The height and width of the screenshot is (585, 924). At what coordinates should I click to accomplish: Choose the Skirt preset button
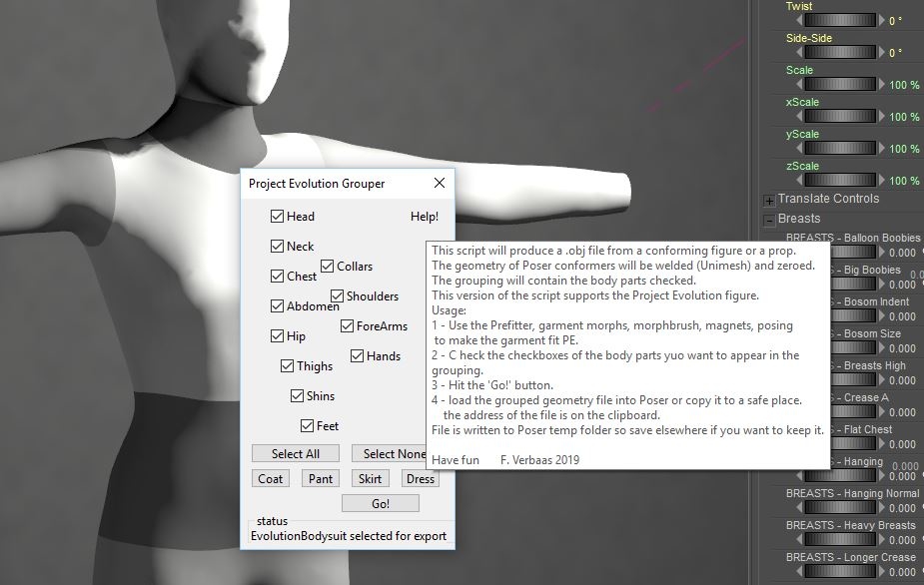point(370,479)
